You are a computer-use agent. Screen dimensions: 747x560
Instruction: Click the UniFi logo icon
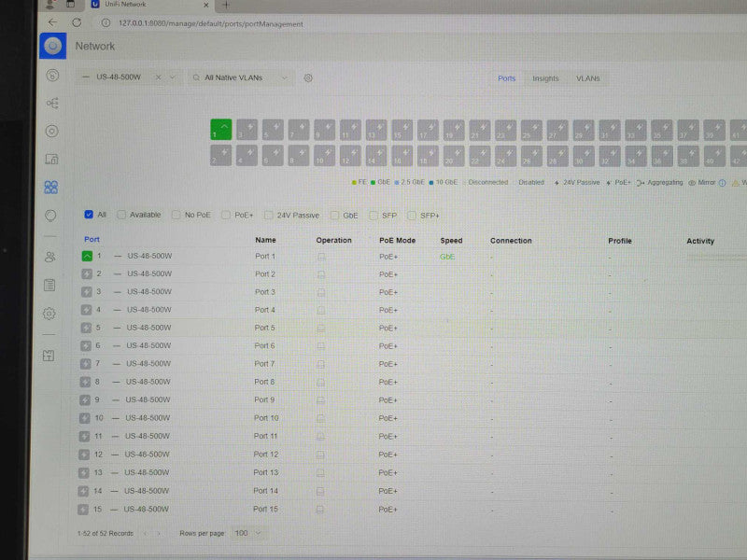point(53,46)
